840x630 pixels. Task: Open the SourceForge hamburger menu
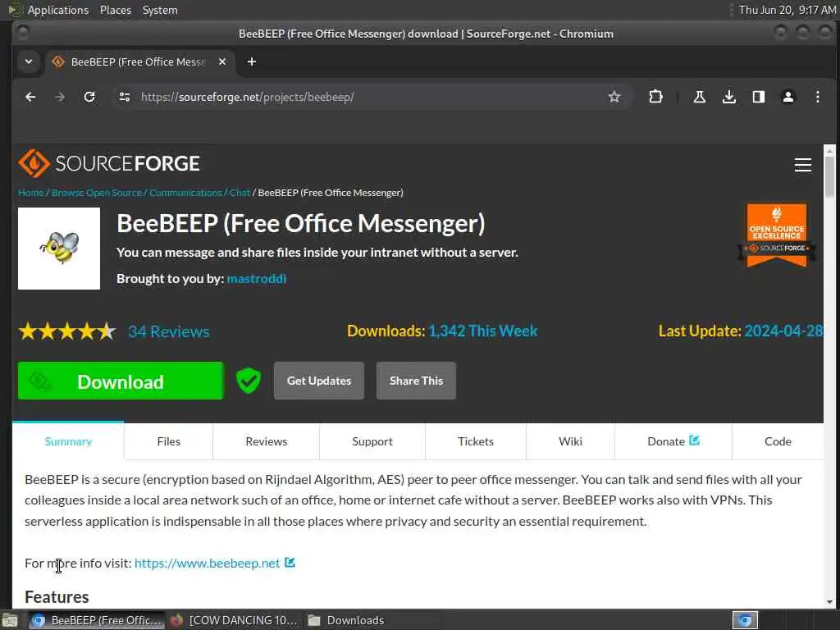(x=802, y=164)
